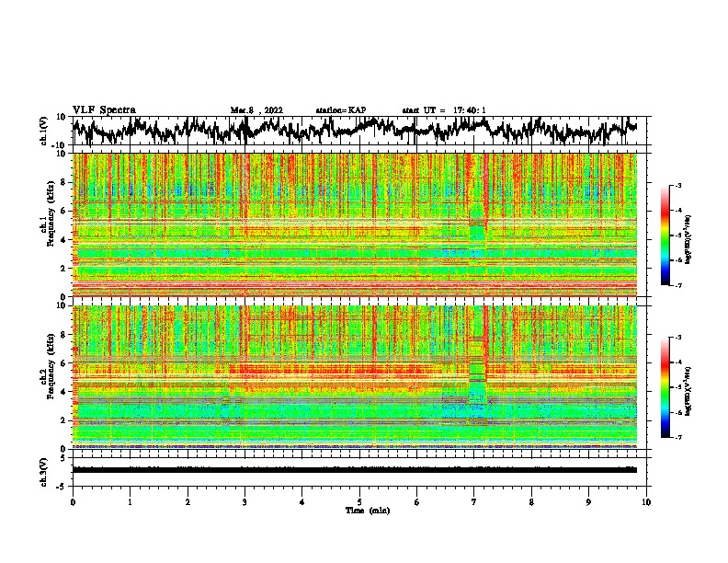728x563 pixels.
Task: Click the ch.1 Frequency (kHz) axis label
Action: tap(47, 213)
